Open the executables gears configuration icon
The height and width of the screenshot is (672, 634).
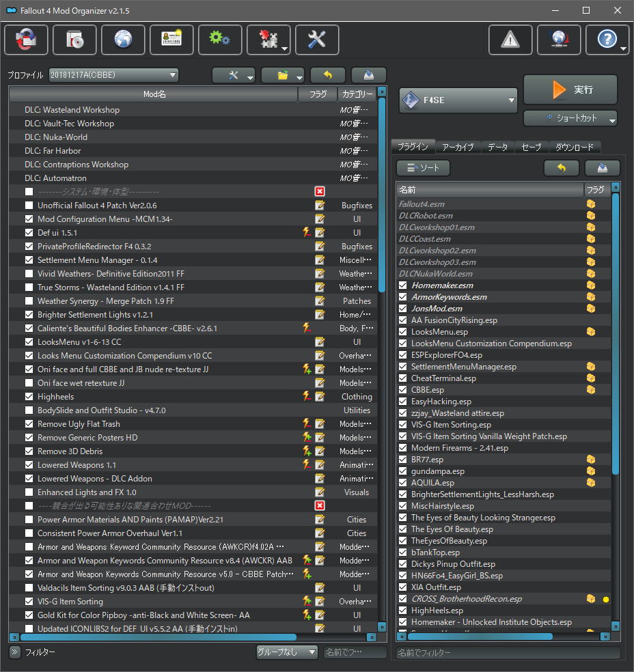point(220,40)
